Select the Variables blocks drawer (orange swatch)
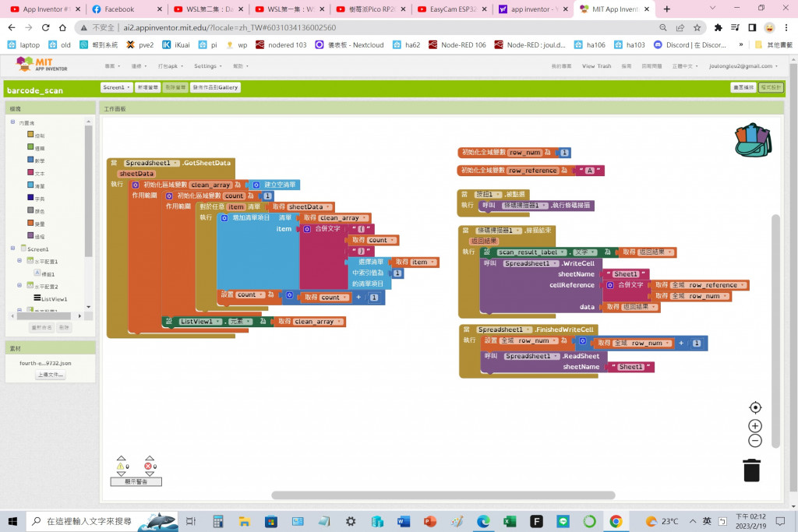The height and width of the screenshot is (532, 798). (x=30, y=223)
